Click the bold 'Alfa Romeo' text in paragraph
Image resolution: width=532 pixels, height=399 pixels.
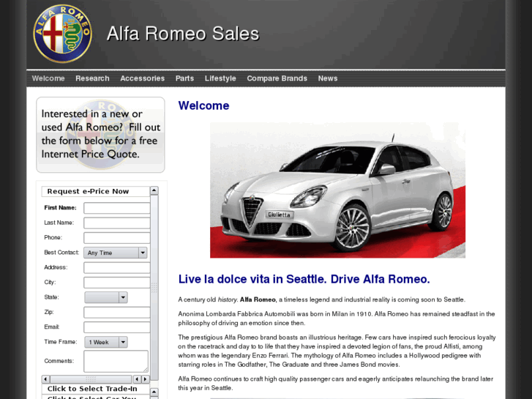point(258,299)
